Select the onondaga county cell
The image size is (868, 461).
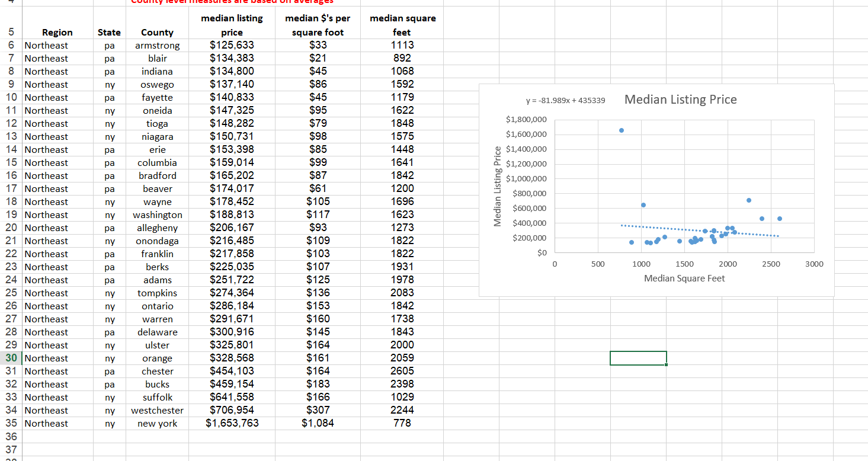click(x=157, y=241)
